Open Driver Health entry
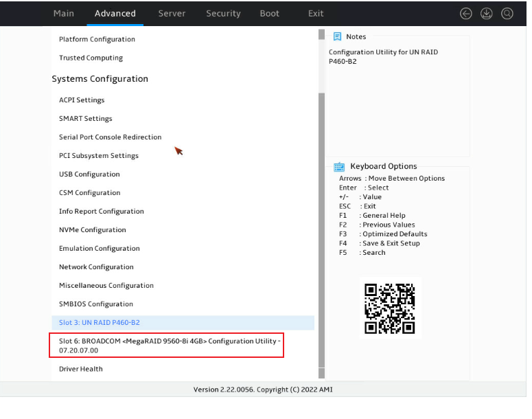The height and width of the screenshot is (419, 532). click(81, 369)
